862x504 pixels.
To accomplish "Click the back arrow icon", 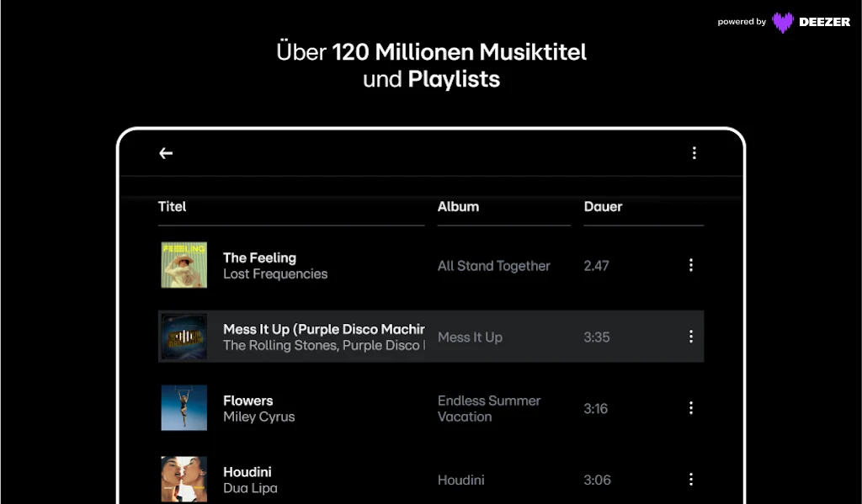I will (166, 153).
